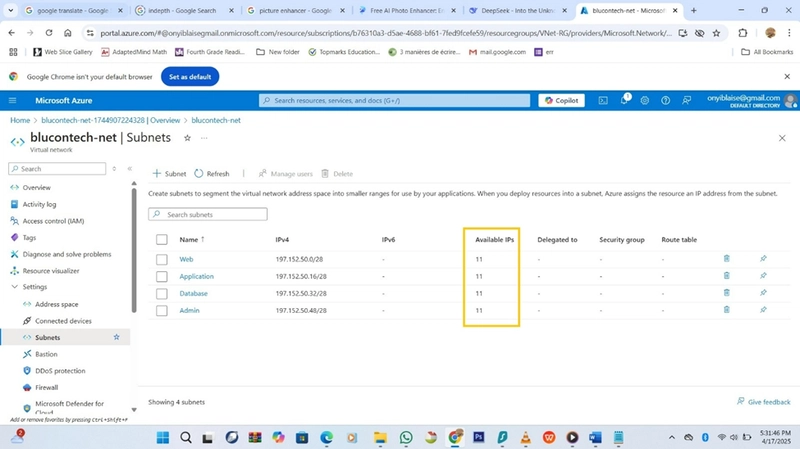
Task: Delete the Web subnet trash icon
Action: click(x=727, y=259)
